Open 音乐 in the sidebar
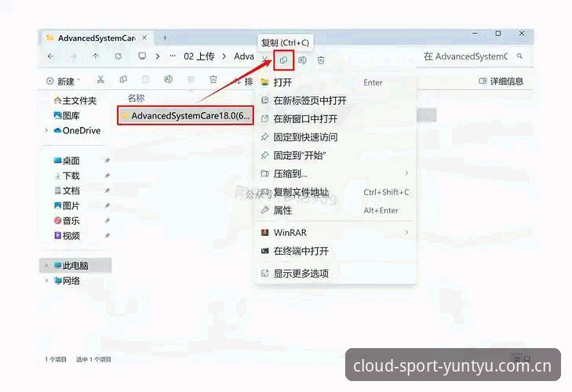Viewport: 572px width, 392px height. click(67, 220)
